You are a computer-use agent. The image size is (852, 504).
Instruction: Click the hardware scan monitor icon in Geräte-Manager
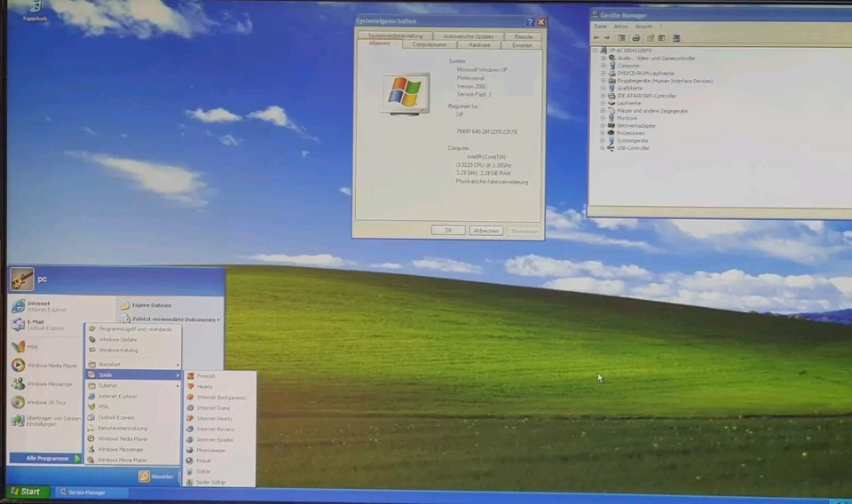coord(676,38)
